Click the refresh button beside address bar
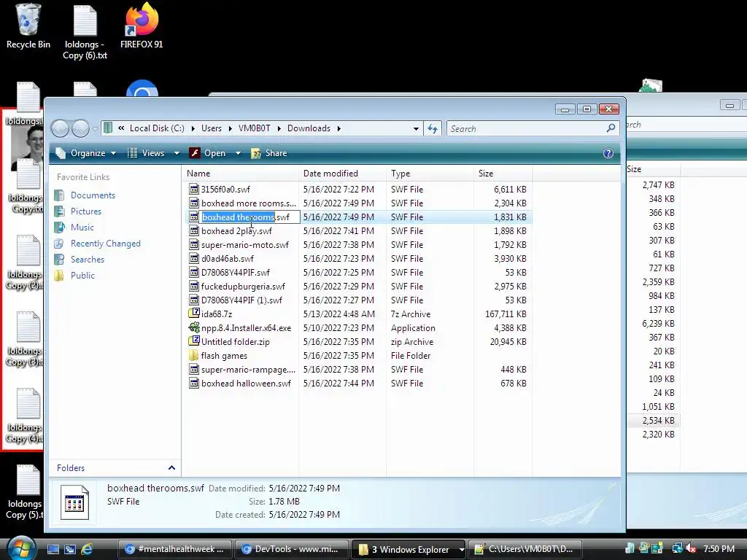 tap(433, 128)
